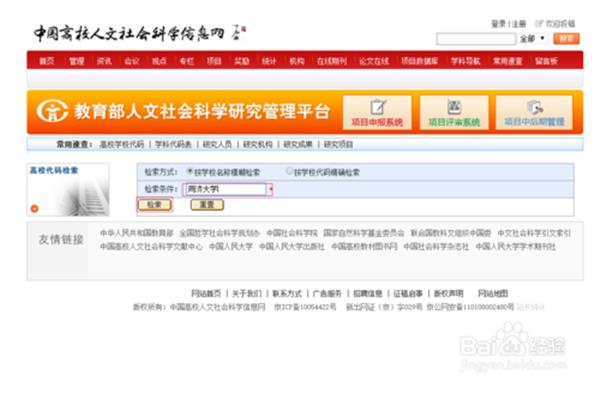Open 在线期刊 in the red navigation bar
The image size is (600, 400).
click(x=331, y=61)
